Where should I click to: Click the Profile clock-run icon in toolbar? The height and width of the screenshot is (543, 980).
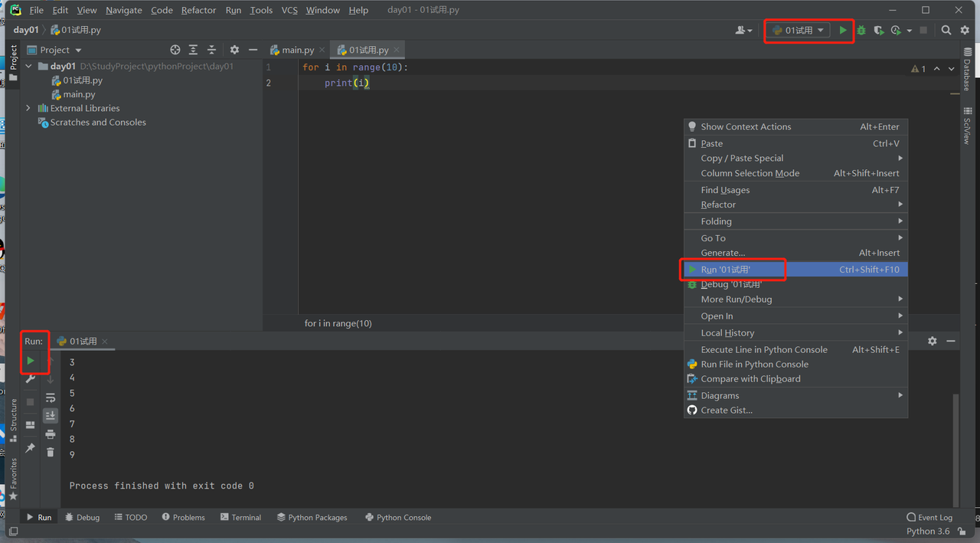click(x=896, y=30)
